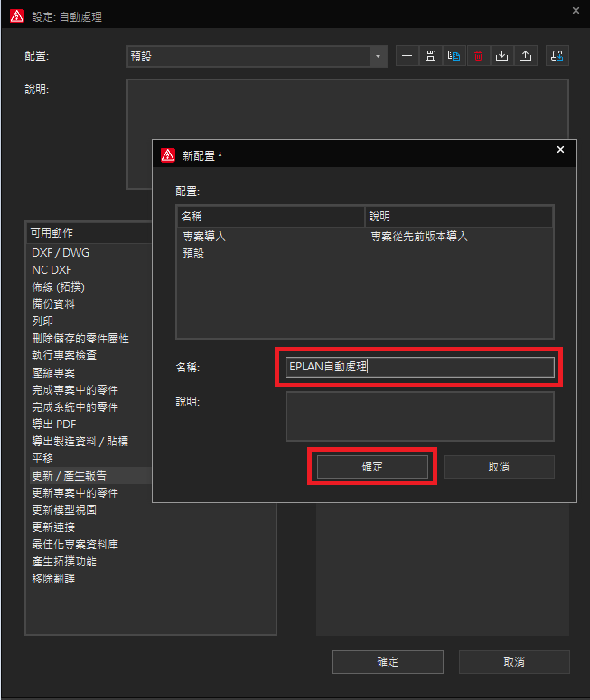
Task: Click the 可用動作 list header
Action: tap(89, 233)
